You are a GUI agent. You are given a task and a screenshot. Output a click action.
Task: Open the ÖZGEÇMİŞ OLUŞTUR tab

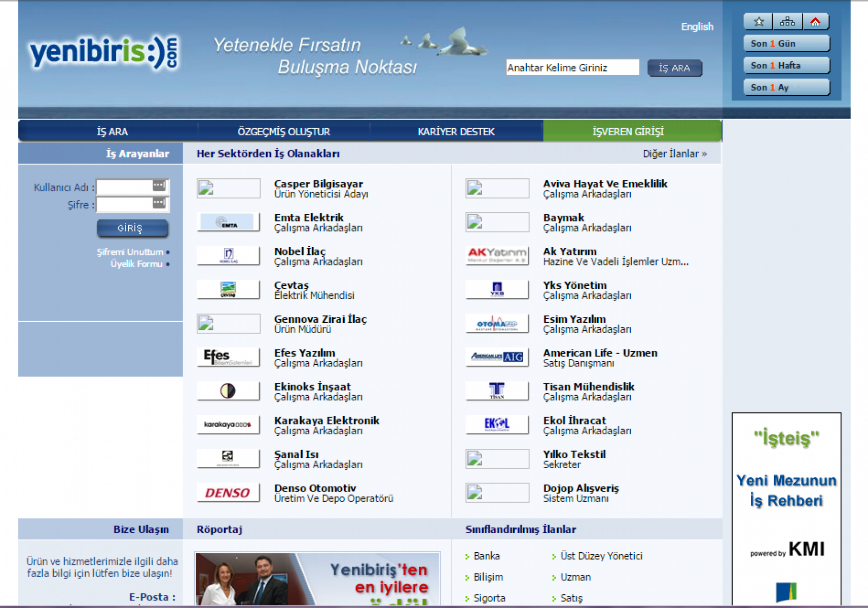click(283, 132)
